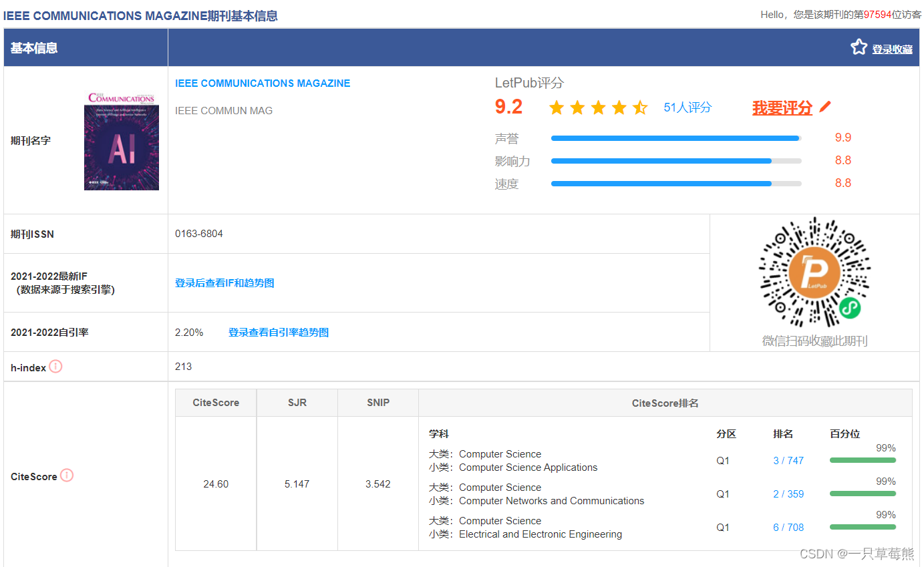Click 登录后查看IF和趋势图 link
Image resolution: width=924 pixels, height=567 pixels.
224,283
